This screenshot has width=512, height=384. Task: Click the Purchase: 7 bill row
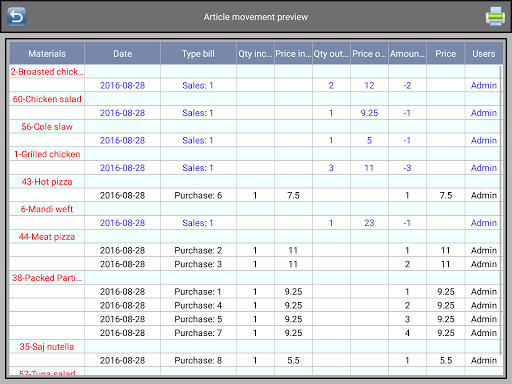point(255,333)
